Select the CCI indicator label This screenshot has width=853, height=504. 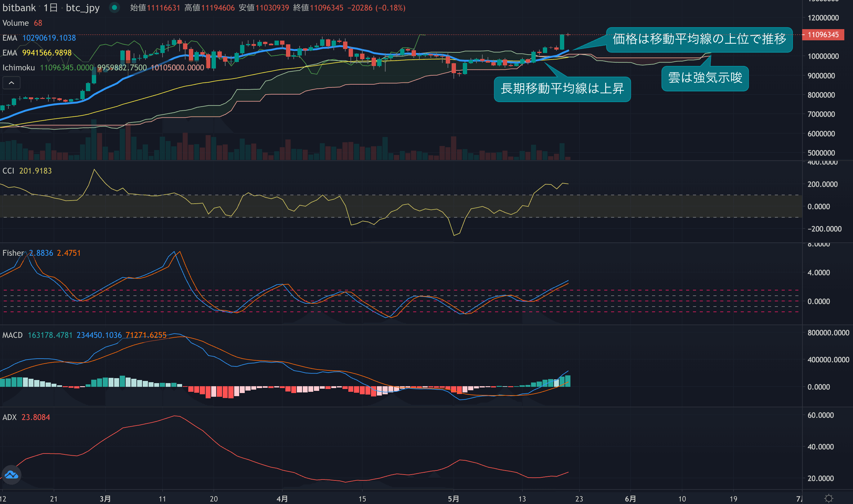point(8,171)
